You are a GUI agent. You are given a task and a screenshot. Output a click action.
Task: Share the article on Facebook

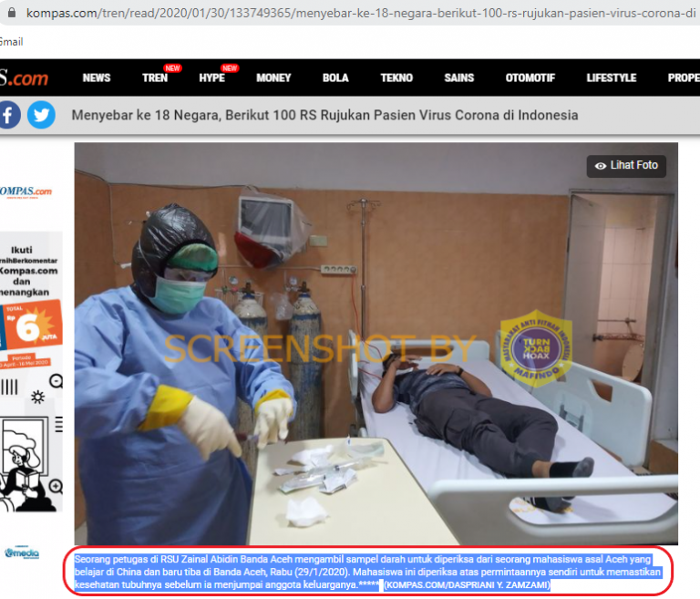[x=9, y=115]
